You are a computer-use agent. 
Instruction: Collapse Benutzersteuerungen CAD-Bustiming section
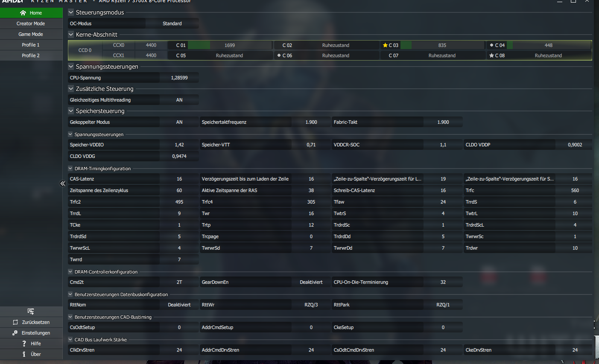pos(70,317)
